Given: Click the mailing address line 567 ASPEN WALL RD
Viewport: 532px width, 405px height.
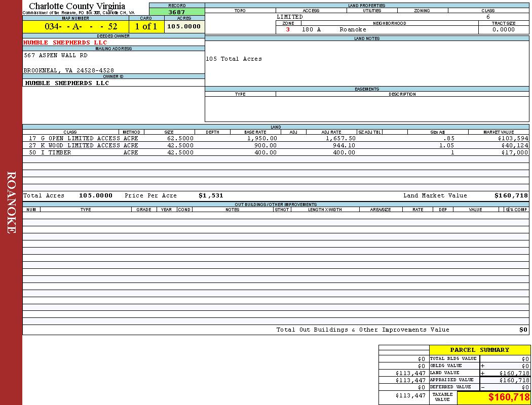Looking at the screenshot, I should [x=56, y=55].
